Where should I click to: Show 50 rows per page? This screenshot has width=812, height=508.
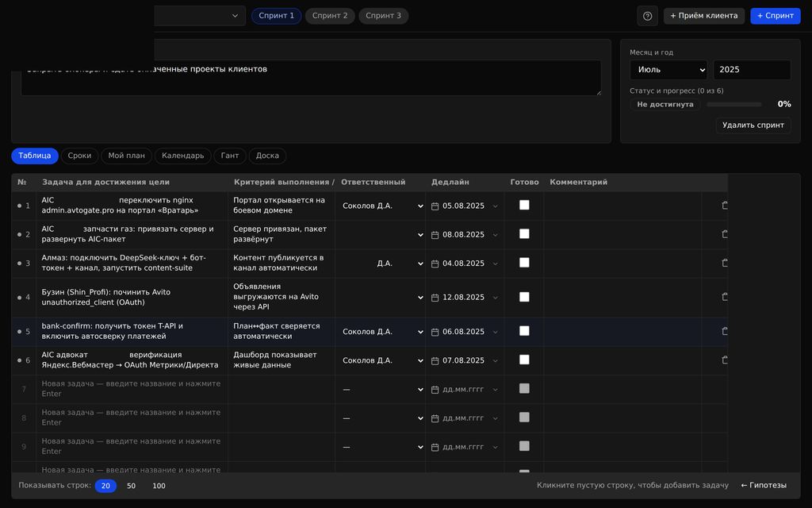131,486
